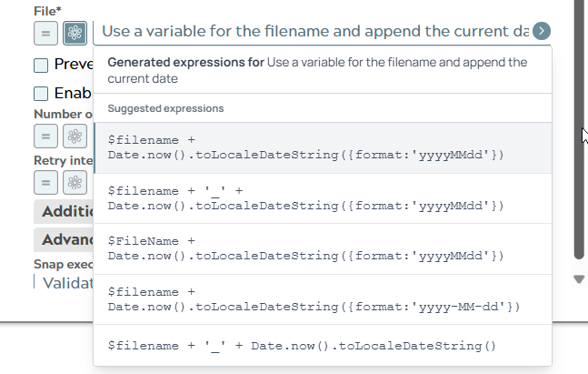Screen dimensions: 588x374
Task: Click into the File prompt text field
Action: (x=314, y=31)
